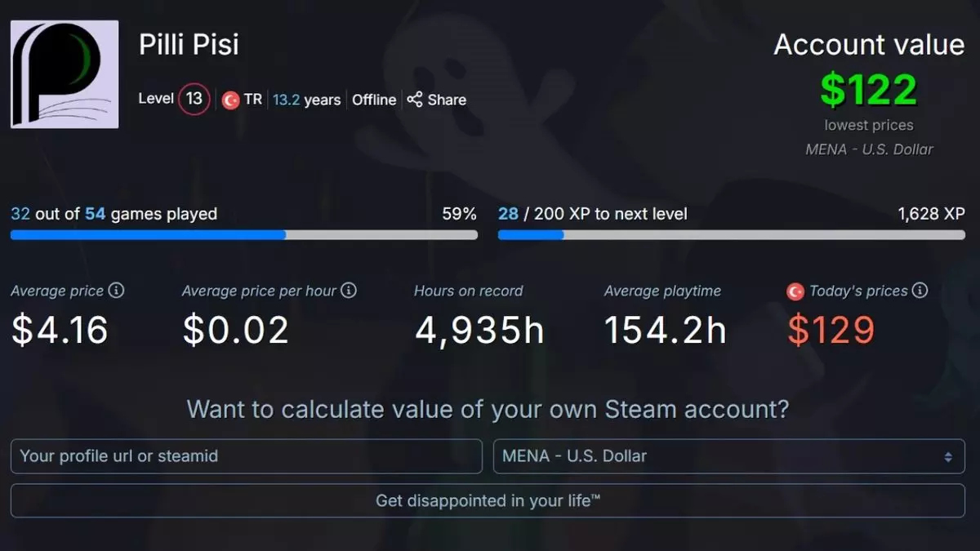The image size is (980, 551).
Task: Click the Offline status label
Action: tap(374, 100)
